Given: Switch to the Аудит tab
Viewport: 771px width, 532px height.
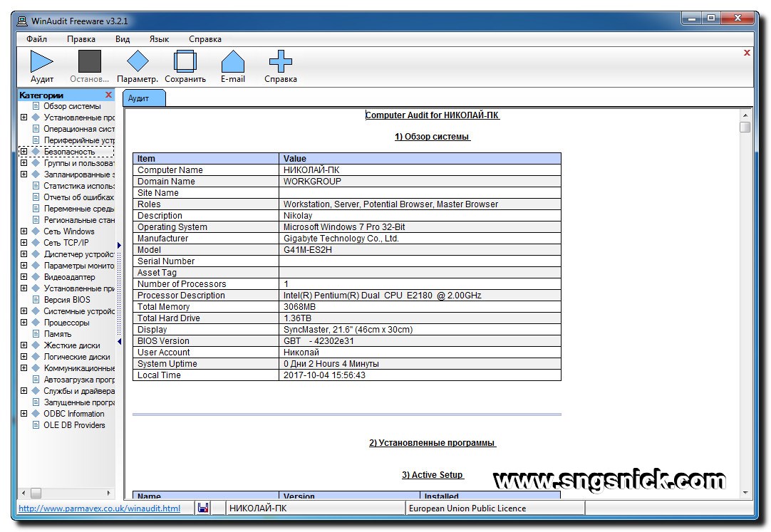Looking at the screenshot, I should point(143,98).
